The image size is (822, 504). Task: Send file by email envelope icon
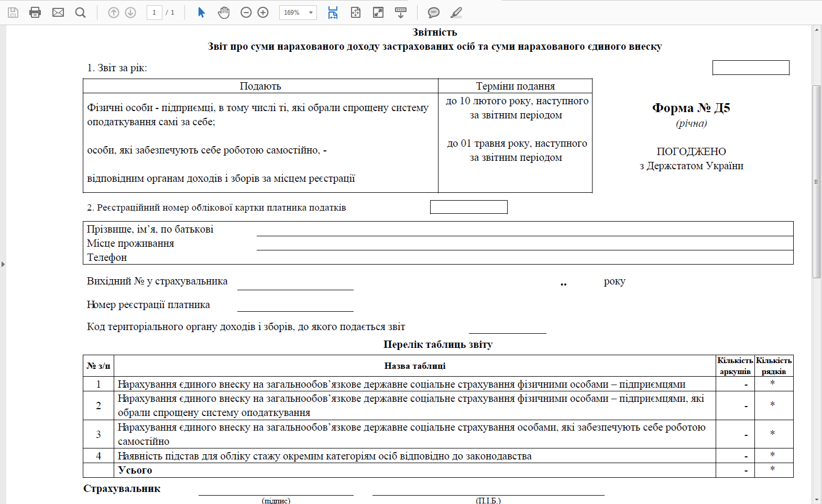tap(58, 13)
